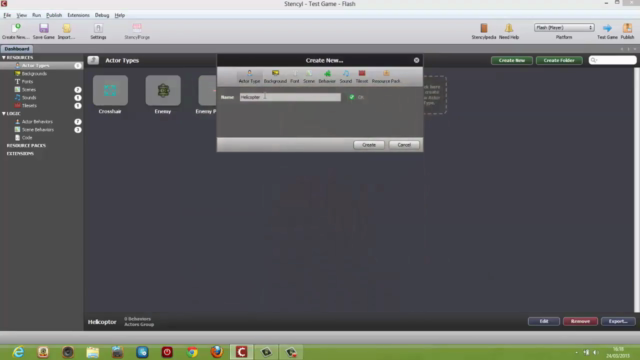
Task: Click the Create New toolbar icon
Action: coord(16,31)
